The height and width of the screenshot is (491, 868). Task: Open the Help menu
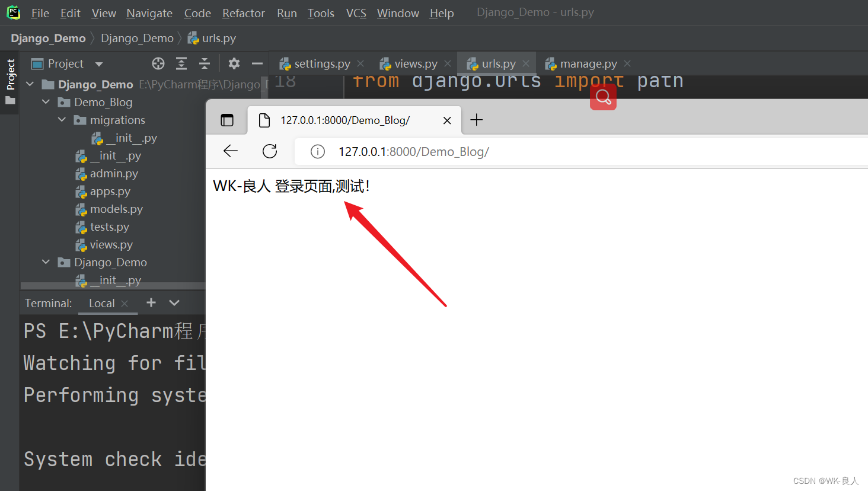pyautogui.click(x=442, y=13)
